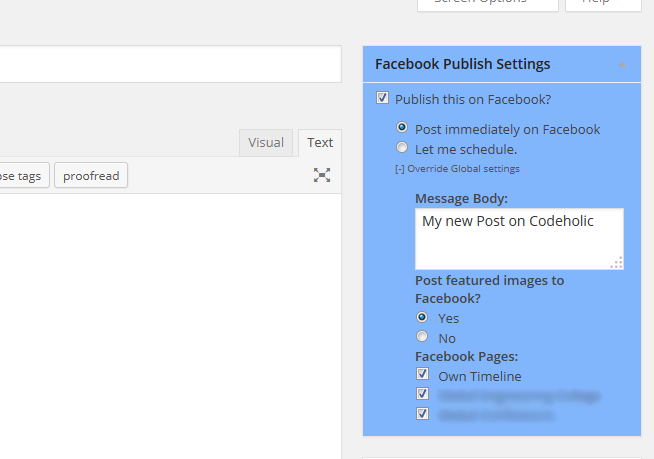Screen dimensions: 654x459
Task: Click the proofread button
Action: [91, 176]
